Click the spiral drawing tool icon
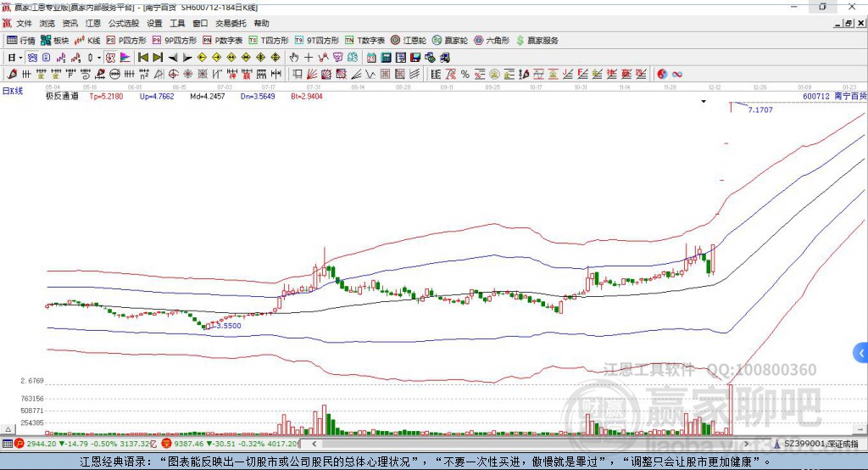Image resolution: width=868 pixels, height=470 pixels. click(x=86, y=75)
